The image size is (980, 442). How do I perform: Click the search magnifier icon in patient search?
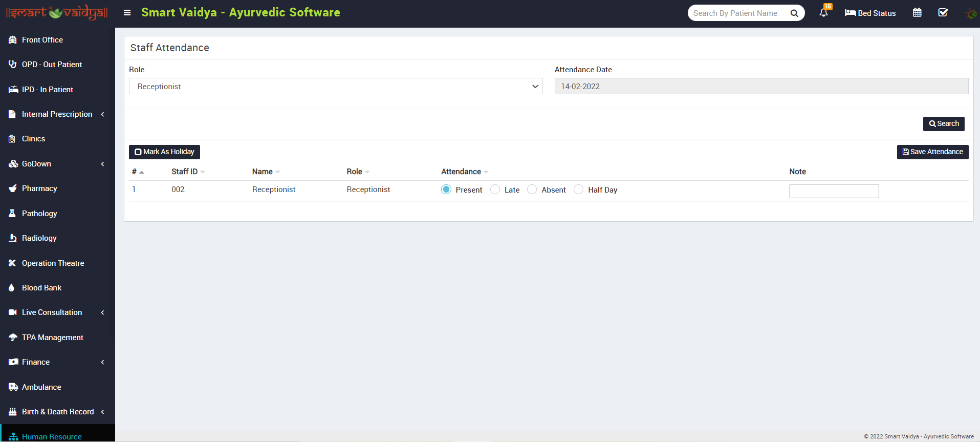[x=794, y=13]
